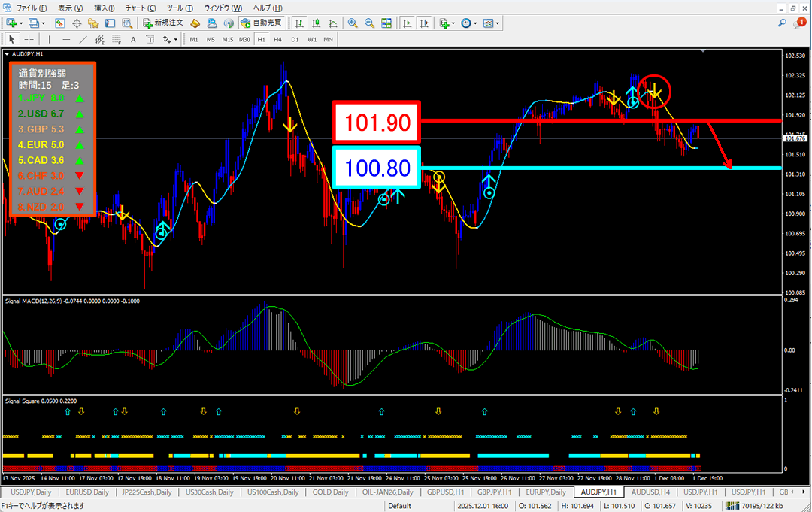Click the red 101.90 price label

pyautogui.click(x=376, y=123)
